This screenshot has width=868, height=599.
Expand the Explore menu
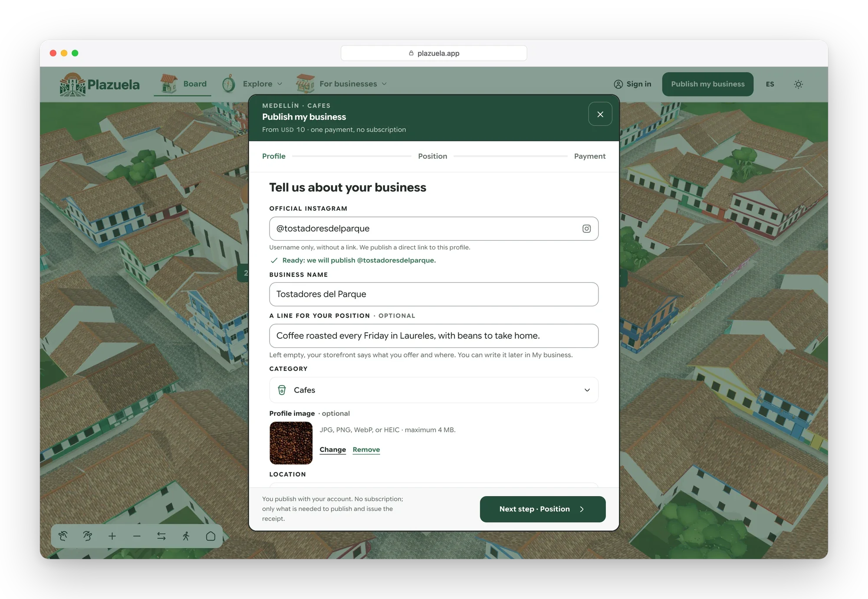(x=262, y=84)
